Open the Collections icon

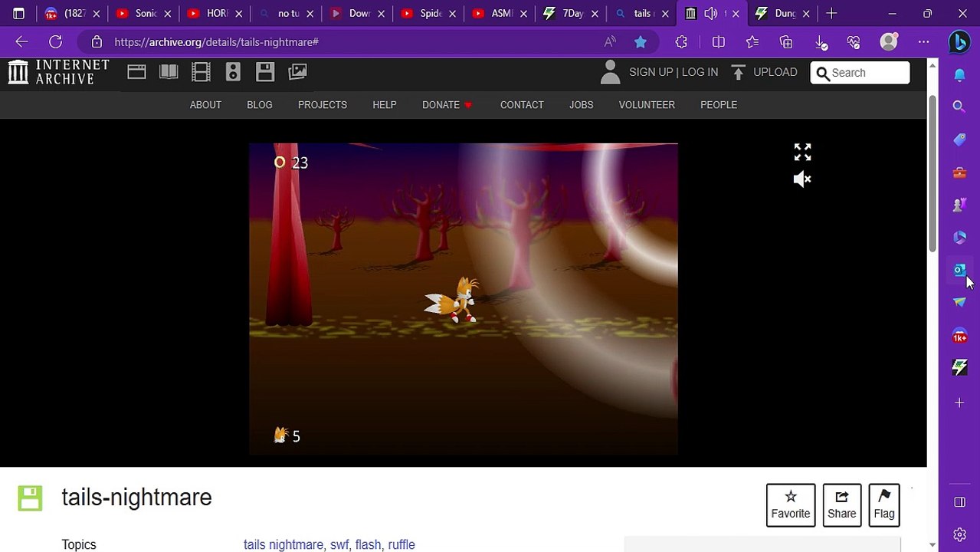tap(785, 42)
